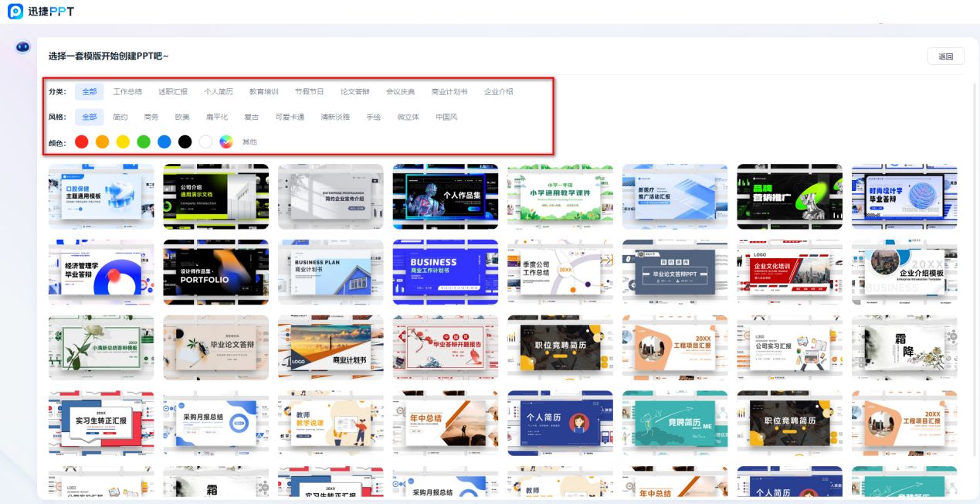Select the 年中总结 template
This screenshot has width=980, height=504.
click(446, 423)
